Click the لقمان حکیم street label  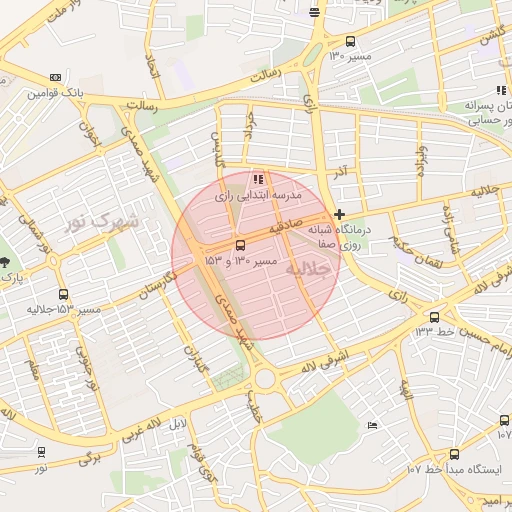(416, 253)
